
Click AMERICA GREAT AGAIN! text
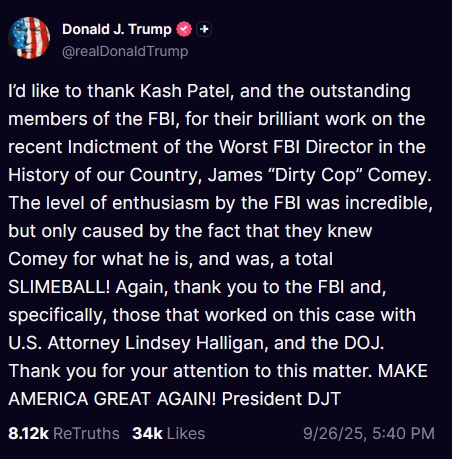pos(112,399)
